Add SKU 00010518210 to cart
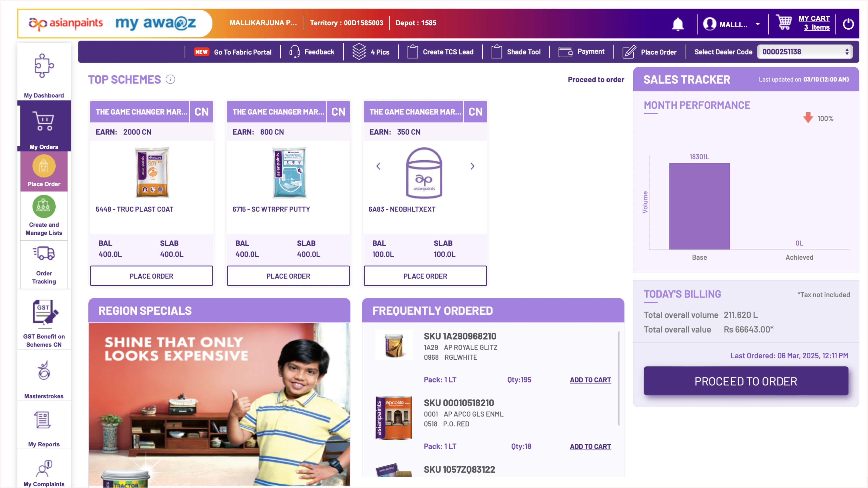 point(590,447)
